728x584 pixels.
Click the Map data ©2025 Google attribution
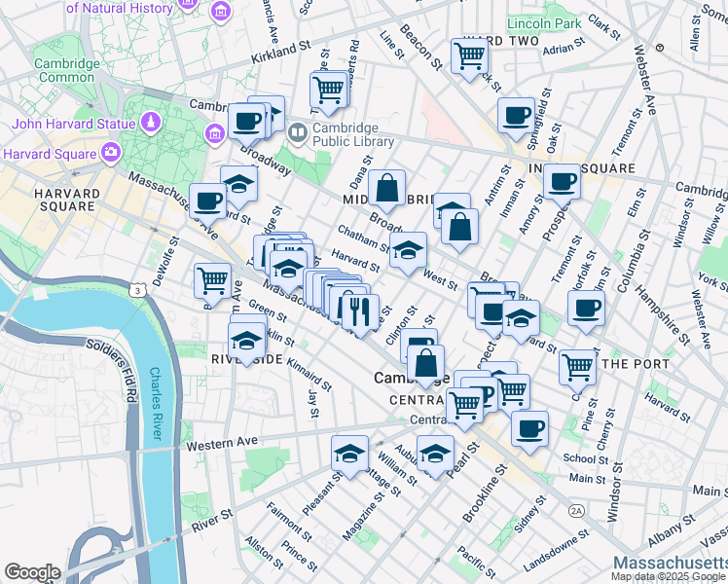click(x=669, y=577)
